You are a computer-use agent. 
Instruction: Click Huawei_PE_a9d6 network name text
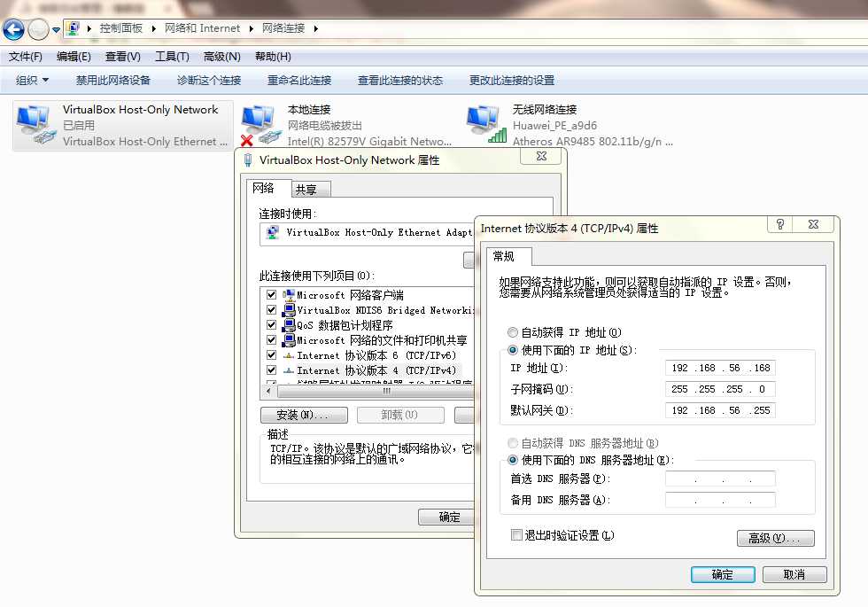pos(554,126)
